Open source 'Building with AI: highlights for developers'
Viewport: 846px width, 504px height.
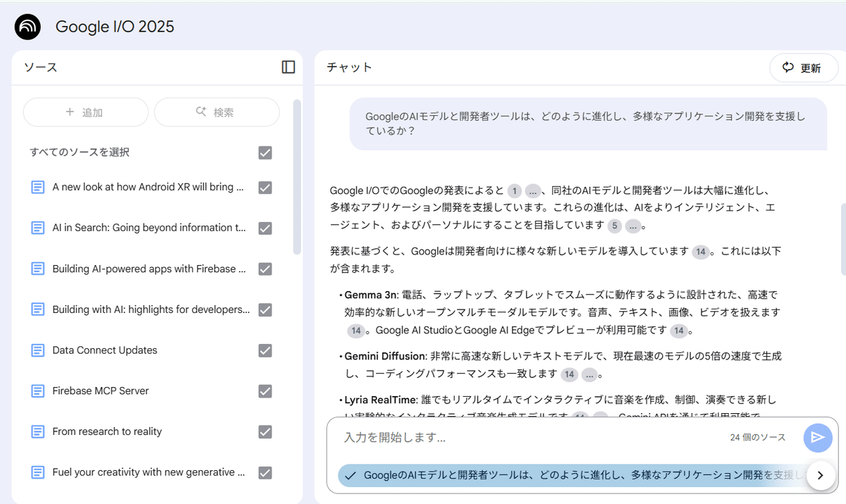pos(151,309)
